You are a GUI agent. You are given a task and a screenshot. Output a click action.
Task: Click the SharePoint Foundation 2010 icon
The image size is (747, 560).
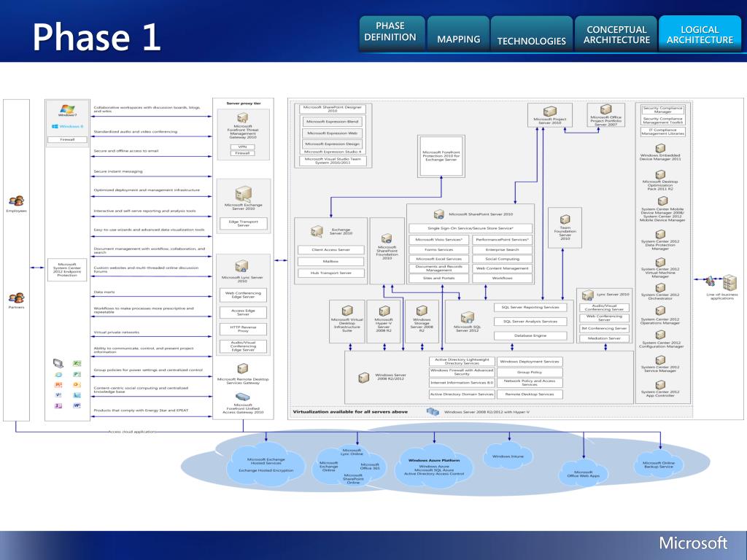tap(387, 238)
